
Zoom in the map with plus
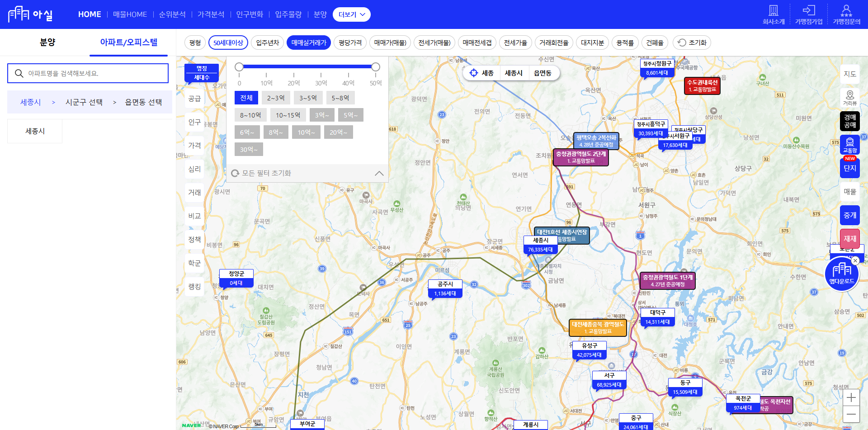click(851, 397)
